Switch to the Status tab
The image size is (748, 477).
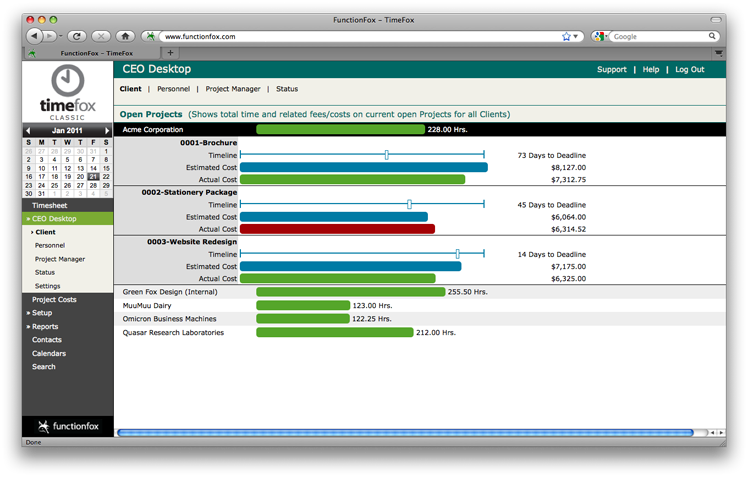tap(287, 89)
